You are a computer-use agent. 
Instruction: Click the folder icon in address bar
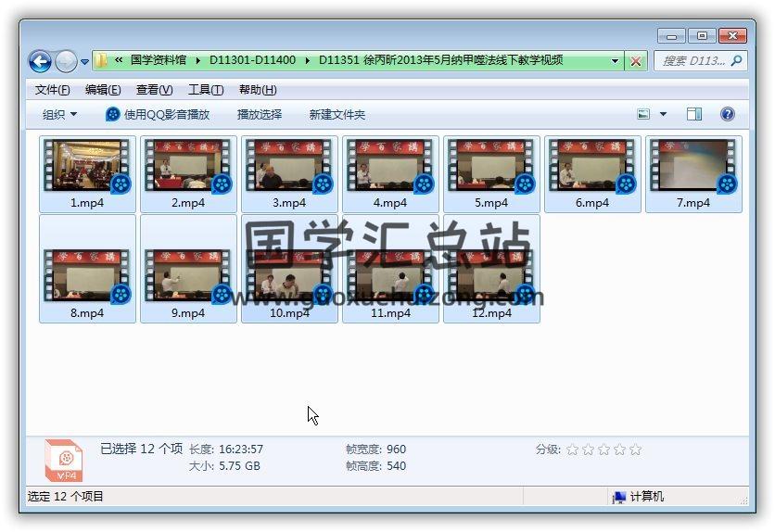(x=101, y=60)
